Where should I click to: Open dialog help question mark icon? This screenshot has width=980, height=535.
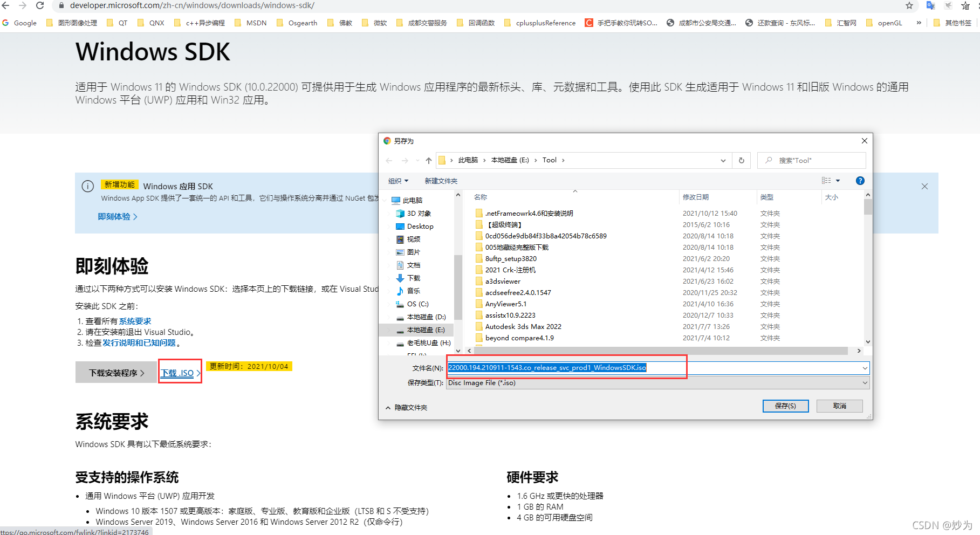coord(860,181)
